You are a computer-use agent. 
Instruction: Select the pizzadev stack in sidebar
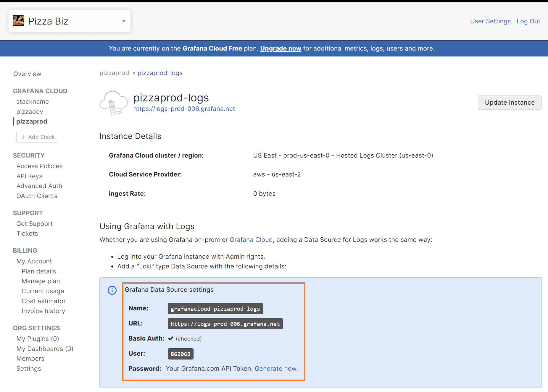[30, 112]
